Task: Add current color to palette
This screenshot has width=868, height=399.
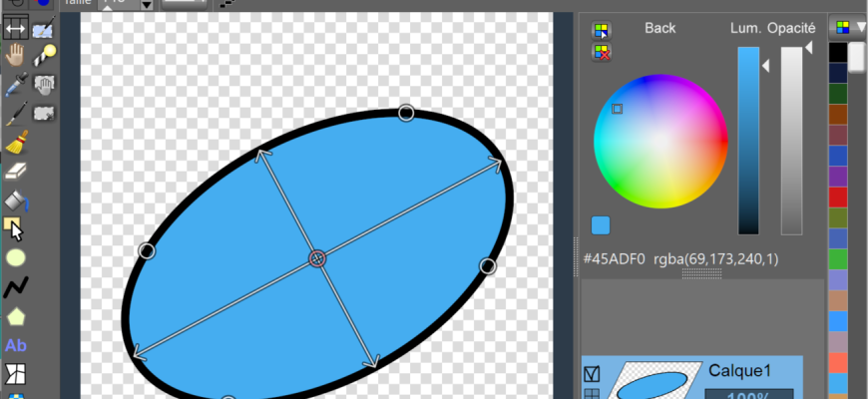Action: (602, 31)
